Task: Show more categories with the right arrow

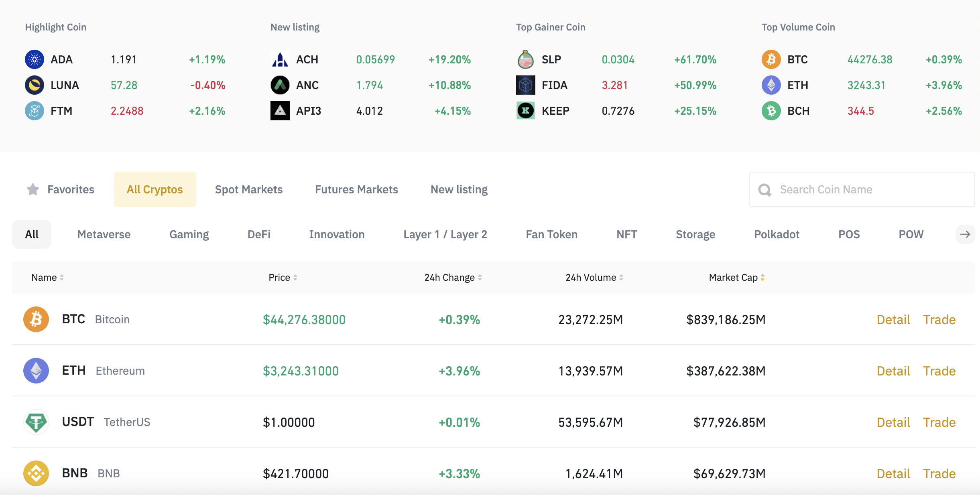Action: pos(965,234)
